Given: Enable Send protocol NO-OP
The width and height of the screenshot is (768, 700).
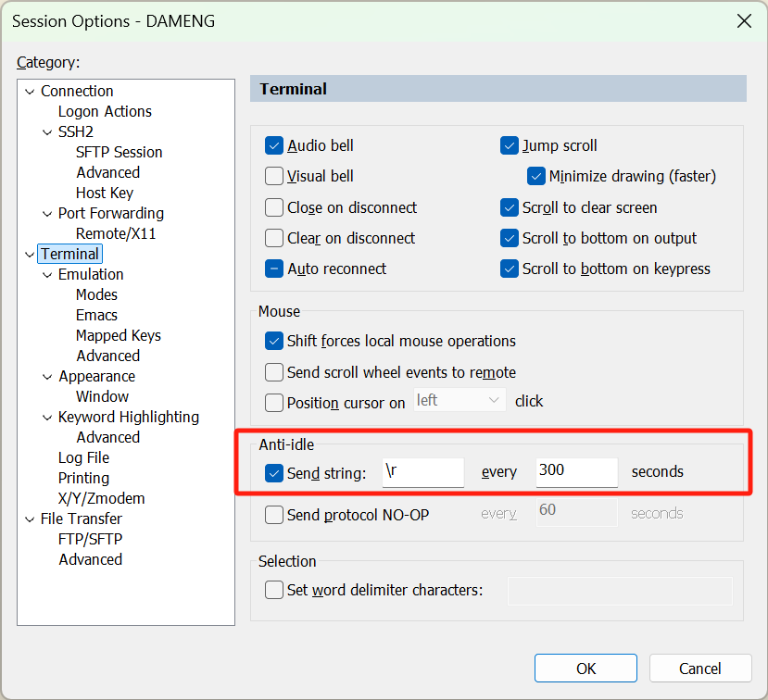Looking at the screenshot, I should pos(274,515).
